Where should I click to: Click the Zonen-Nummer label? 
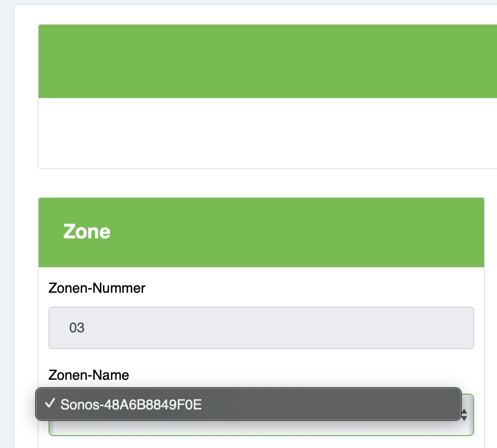(97, 288)
